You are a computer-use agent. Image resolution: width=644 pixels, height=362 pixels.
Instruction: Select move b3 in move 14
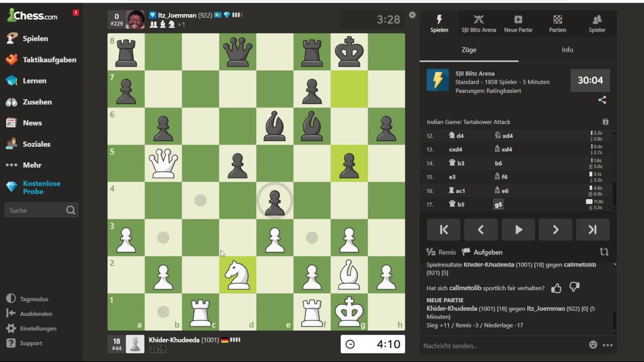[x=456, y=163]
